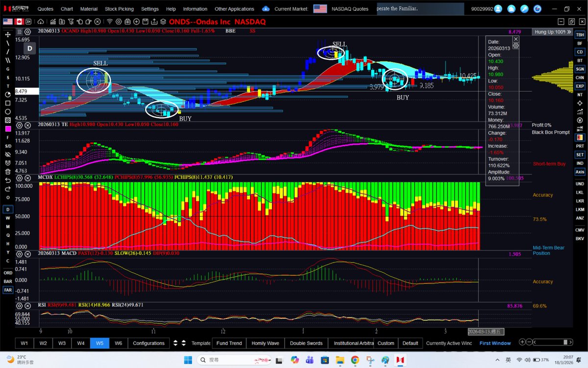Click the export upload toolbar icon

tap(154, 22)
